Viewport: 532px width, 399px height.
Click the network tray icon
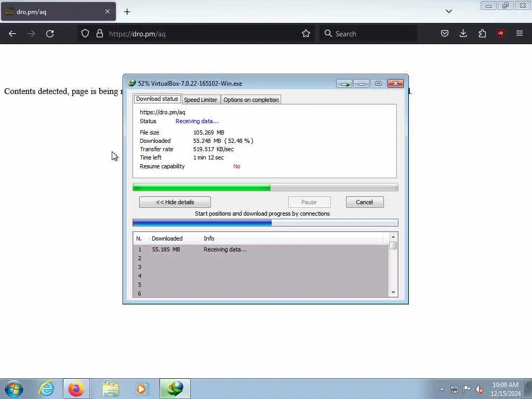click(454, 389)
